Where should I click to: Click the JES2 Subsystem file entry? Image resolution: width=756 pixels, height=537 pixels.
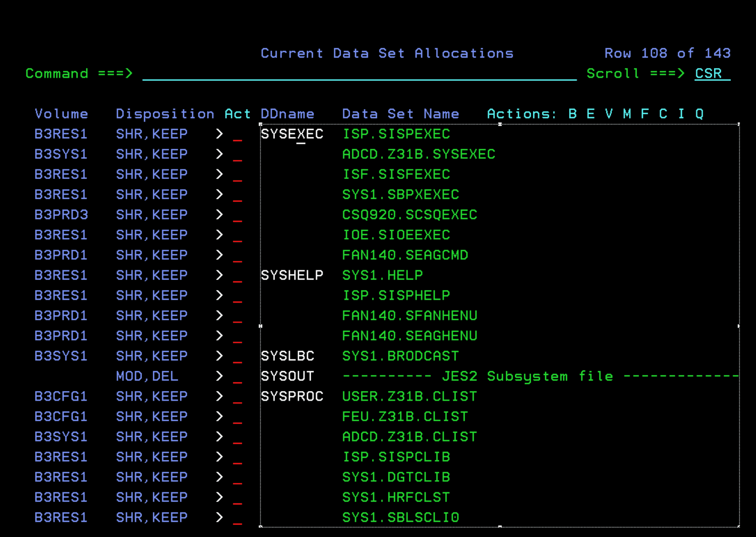(527, 376)
